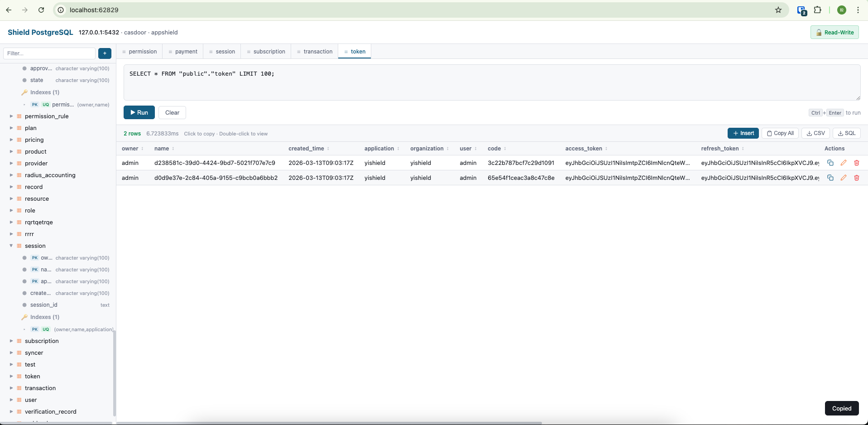Viewport: 868px width, 425px height.
Task: Expand the pricing table
Action: (x=11, y=140)
